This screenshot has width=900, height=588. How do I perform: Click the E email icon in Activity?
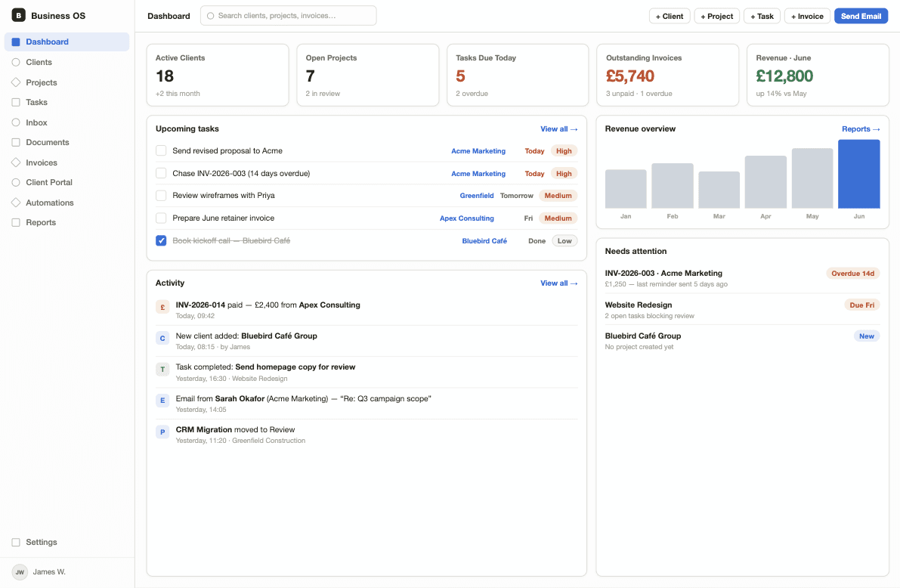162,401
